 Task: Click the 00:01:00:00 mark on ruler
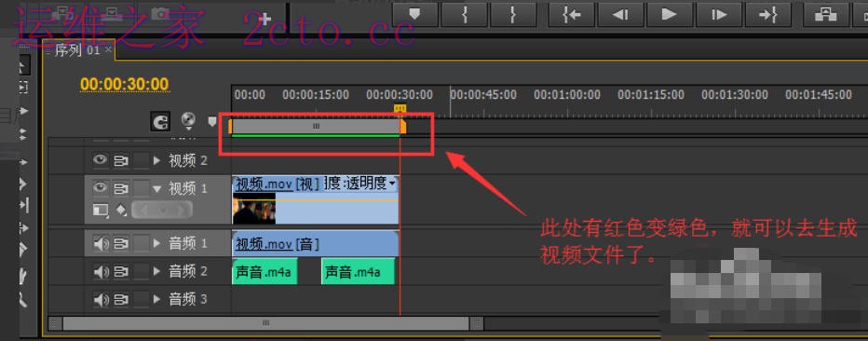(x=567, y=95)
